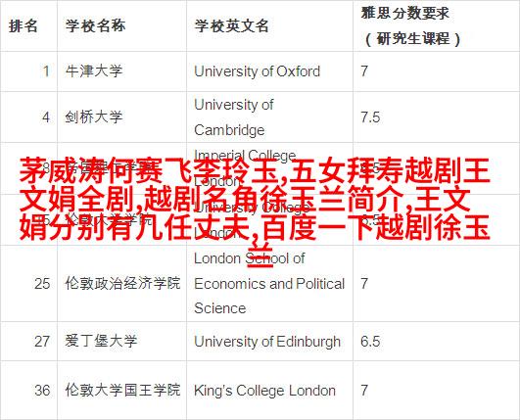Click London School of Economics text
Viewport: 520px width, 420px height.
(269, 283)
